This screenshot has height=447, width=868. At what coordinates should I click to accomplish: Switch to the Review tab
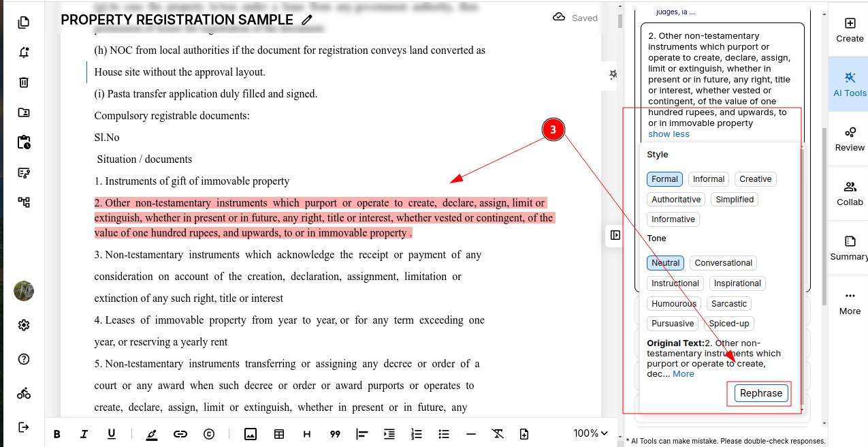(850, 138)
